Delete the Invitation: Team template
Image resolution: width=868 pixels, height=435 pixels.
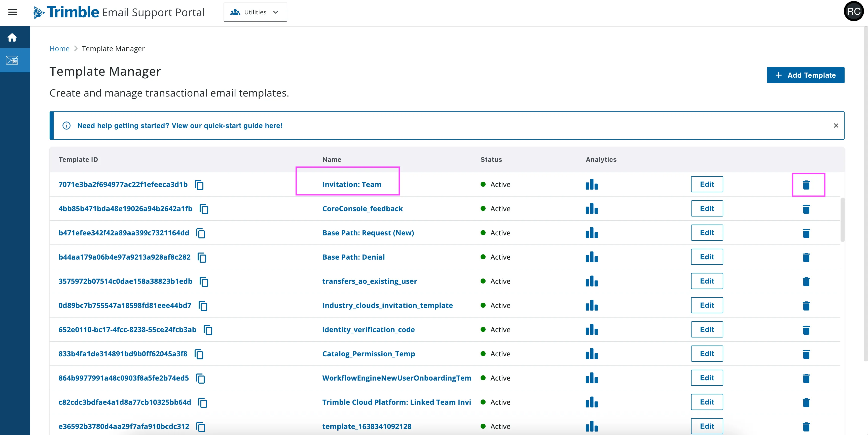[x=806, y=185]
